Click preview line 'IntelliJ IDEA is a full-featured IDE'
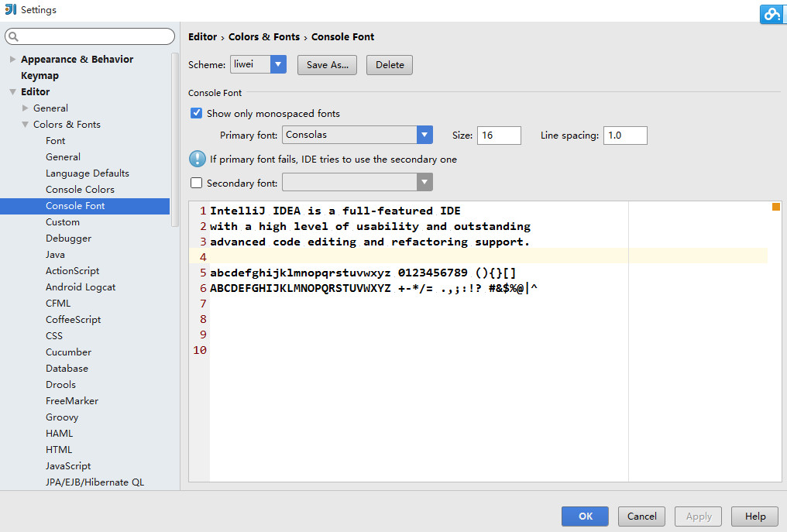Screen dimensions: 787x532 tap(335, 211)
